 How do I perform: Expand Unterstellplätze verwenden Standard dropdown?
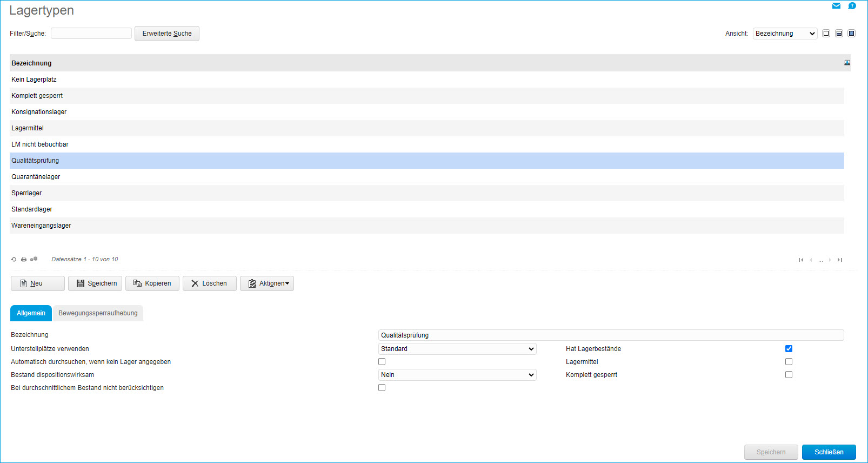[x=457, y=349]
